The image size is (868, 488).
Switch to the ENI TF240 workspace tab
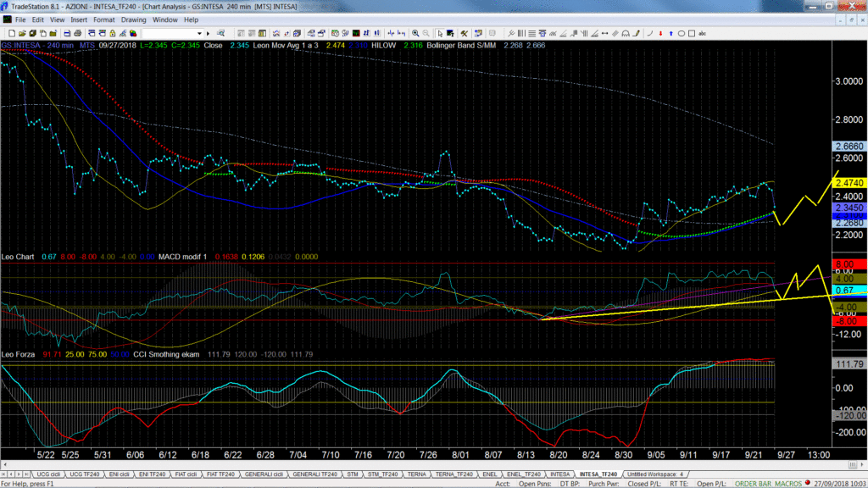point(153,474)
